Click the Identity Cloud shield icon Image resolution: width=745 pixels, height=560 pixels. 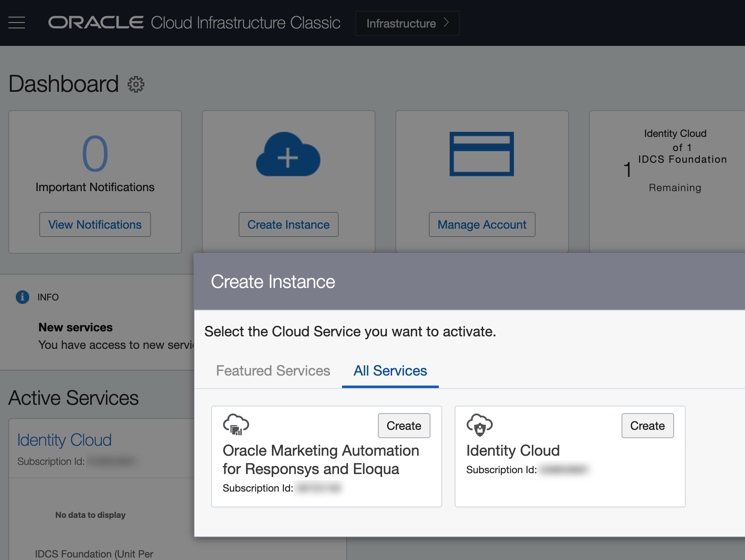pos(480,425)
